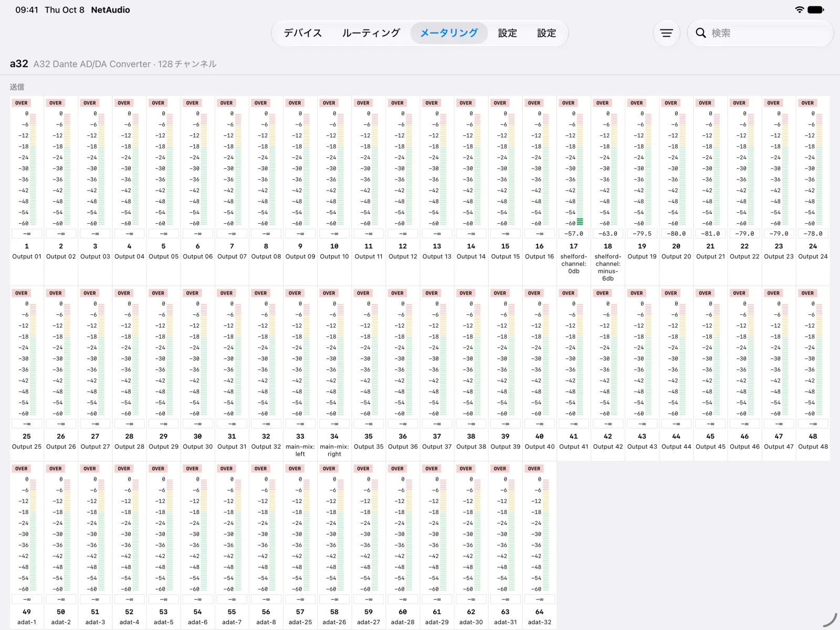This screenshot has height=630, width=840.
Task: Tap the 09:41 clock in status bar
Action: point(27,9)
